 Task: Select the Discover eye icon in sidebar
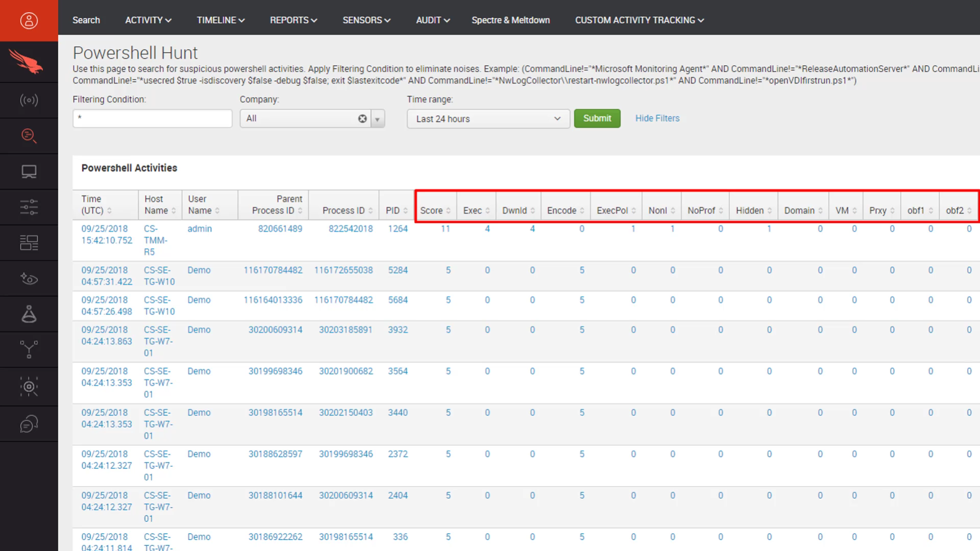29,278
